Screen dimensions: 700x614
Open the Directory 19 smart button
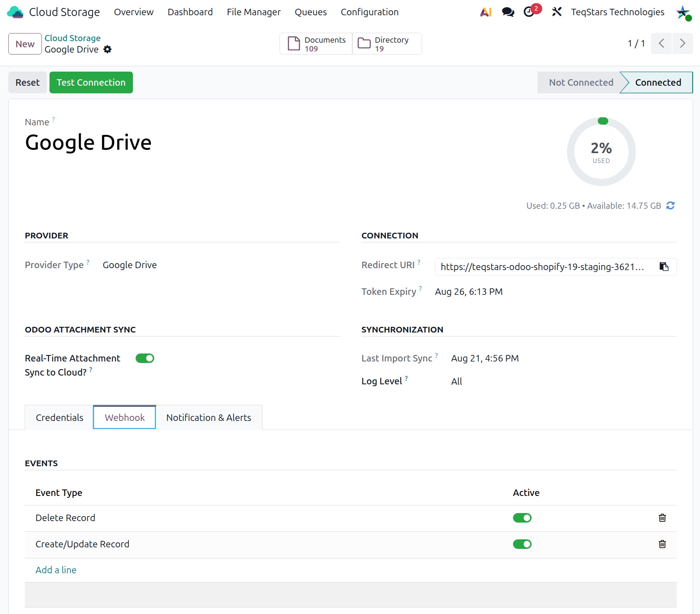coord(387,44)
